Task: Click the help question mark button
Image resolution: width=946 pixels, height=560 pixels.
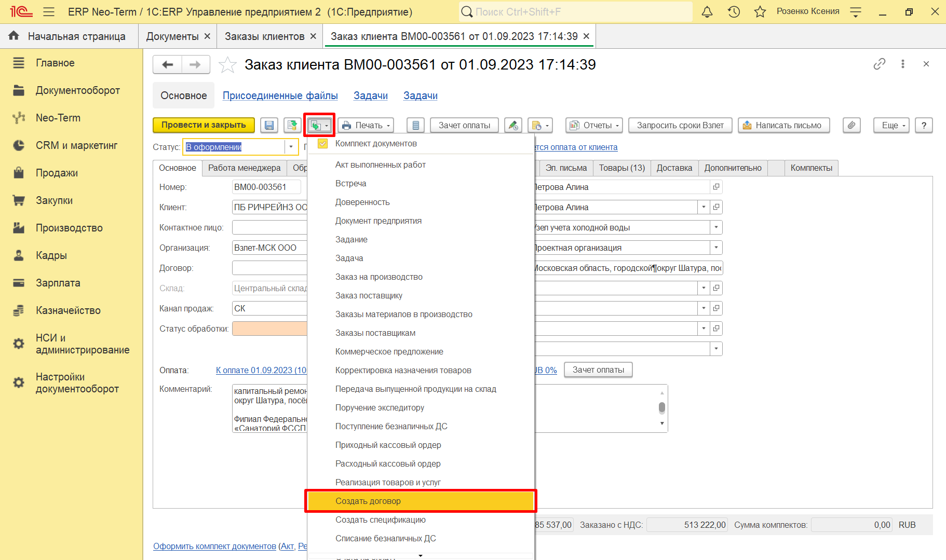Action: (x=924, y=125)
